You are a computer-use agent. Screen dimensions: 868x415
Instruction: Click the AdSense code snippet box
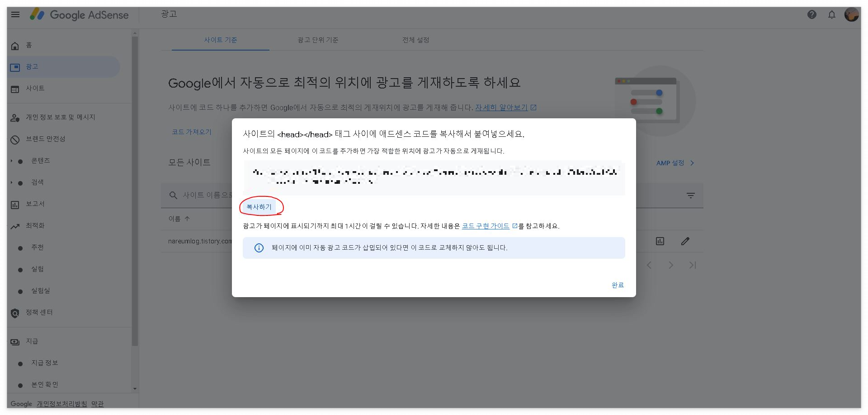point(434,177)
